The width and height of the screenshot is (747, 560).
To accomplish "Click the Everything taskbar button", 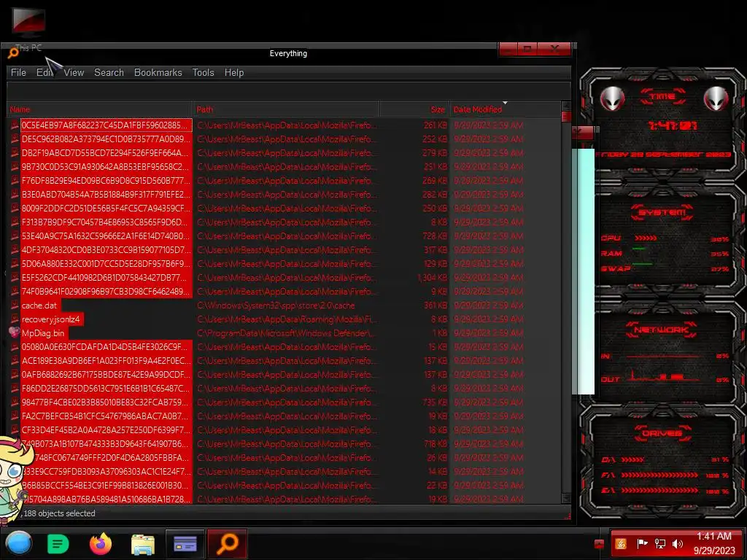I will [x=228, y=544].
